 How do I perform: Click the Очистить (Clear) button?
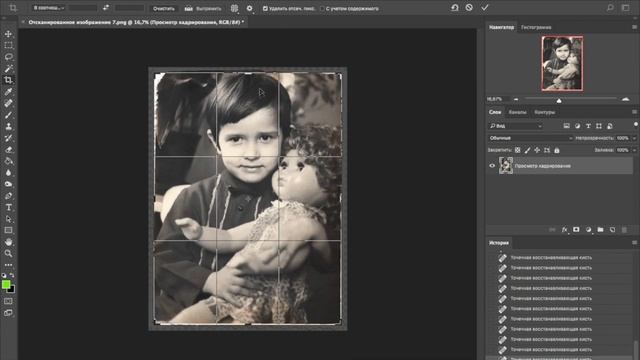coord(164,9)
